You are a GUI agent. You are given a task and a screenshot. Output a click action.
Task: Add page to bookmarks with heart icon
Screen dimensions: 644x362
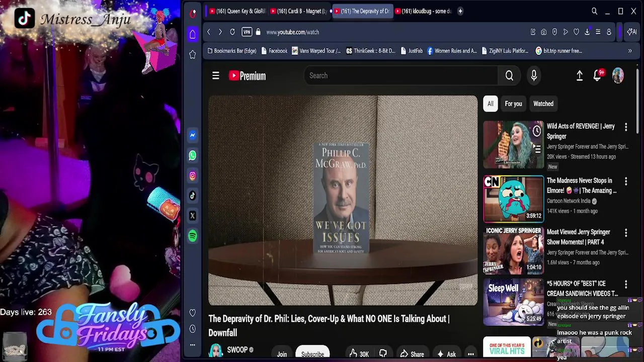coord(576,32)
